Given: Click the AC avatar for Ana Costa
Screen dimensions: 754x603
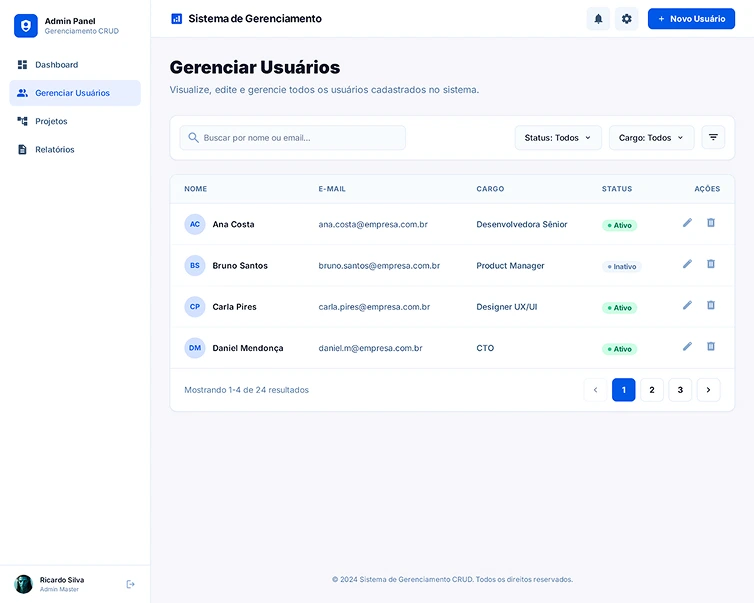Looking at the screenshot, I should (195, 224).
